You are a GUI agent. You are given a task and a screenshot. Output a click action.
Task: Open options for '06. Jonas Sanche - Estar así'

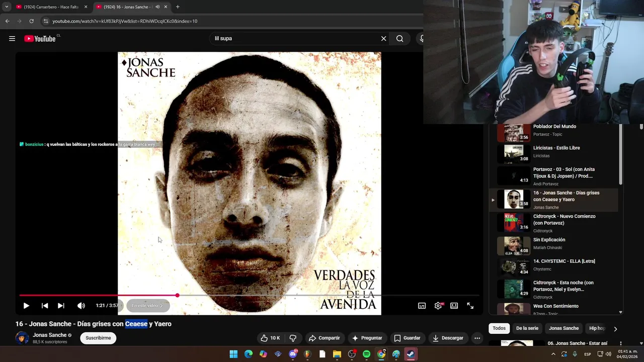(620, 344)
